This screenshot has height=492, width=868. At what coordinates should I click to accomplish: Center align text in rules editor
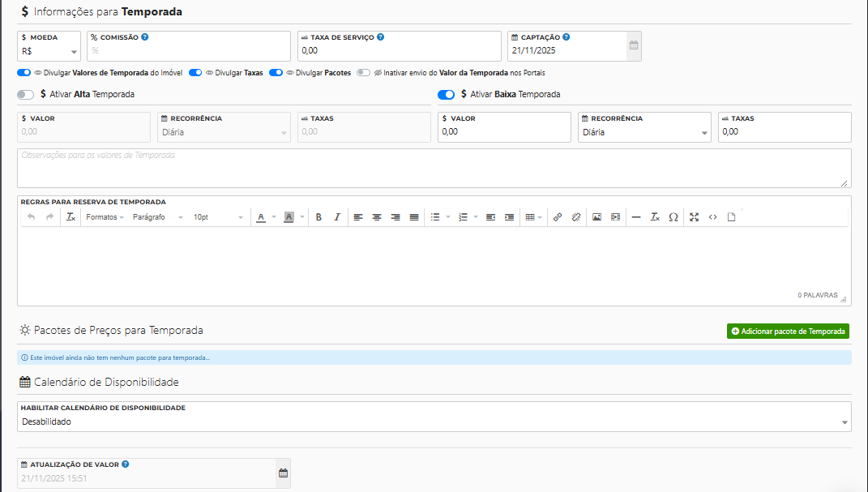(x=377, y=217)
